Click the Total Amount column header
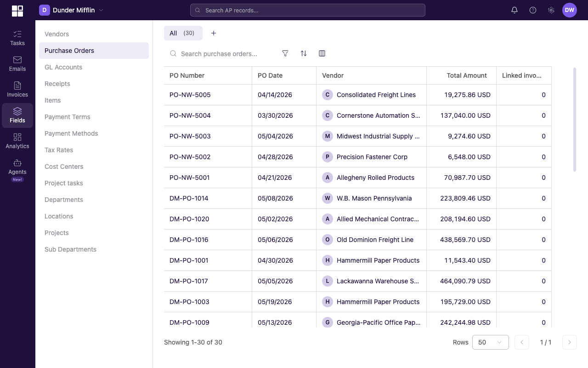Viewport: 588px width, 368px height. (x=462, y=75)
